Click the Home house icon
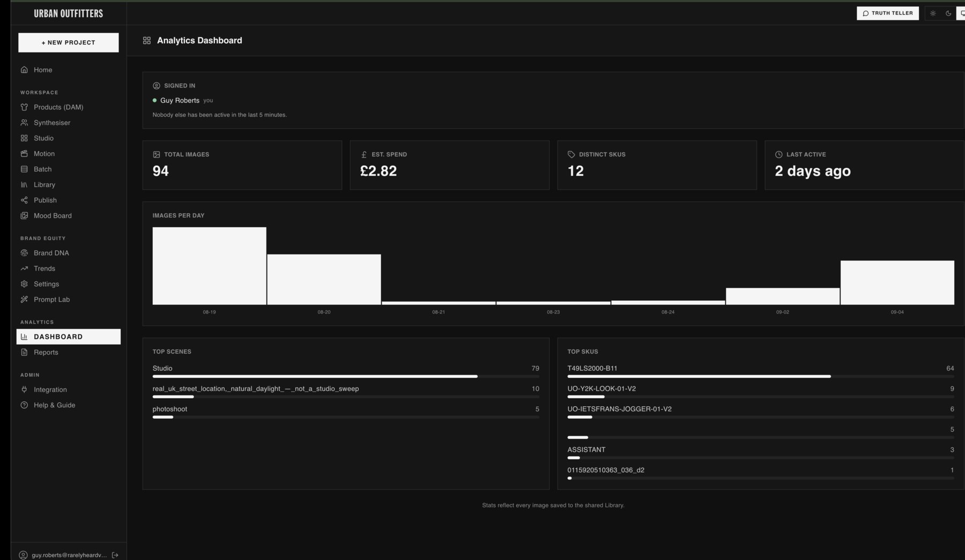The width and height of the screenshot is (965, 560). click(24, 70)
